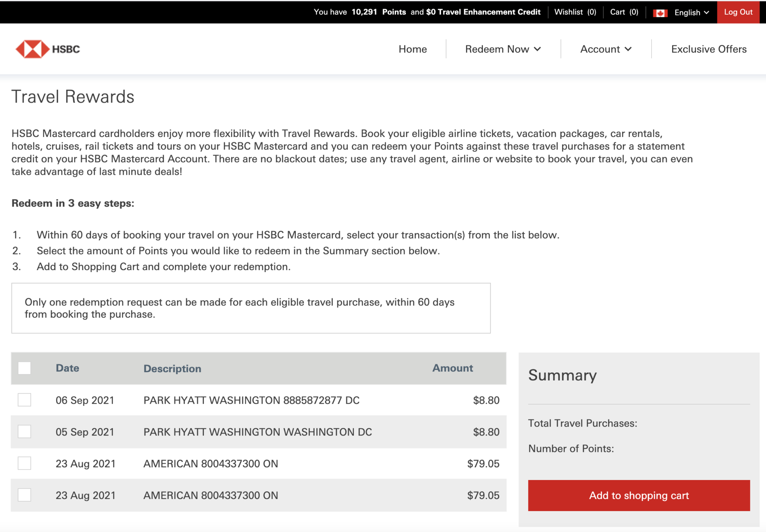Viewport: 766px width, 532px height.
Task: Click the Log Out button
Action: [738, 12]
